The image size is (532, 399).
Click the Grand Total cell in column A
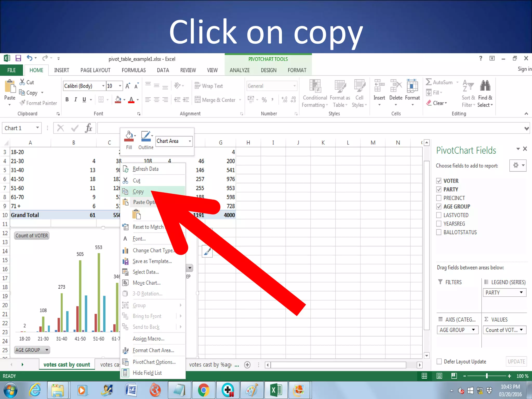[31, 215]
